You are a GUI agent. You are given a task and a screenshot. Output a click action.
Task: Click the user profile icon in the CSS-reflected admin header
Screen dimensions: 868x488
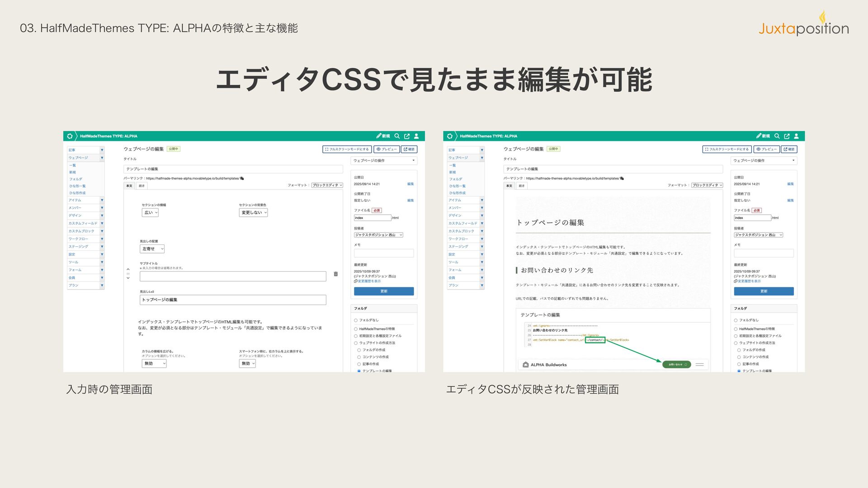click(x=796, y=136)
